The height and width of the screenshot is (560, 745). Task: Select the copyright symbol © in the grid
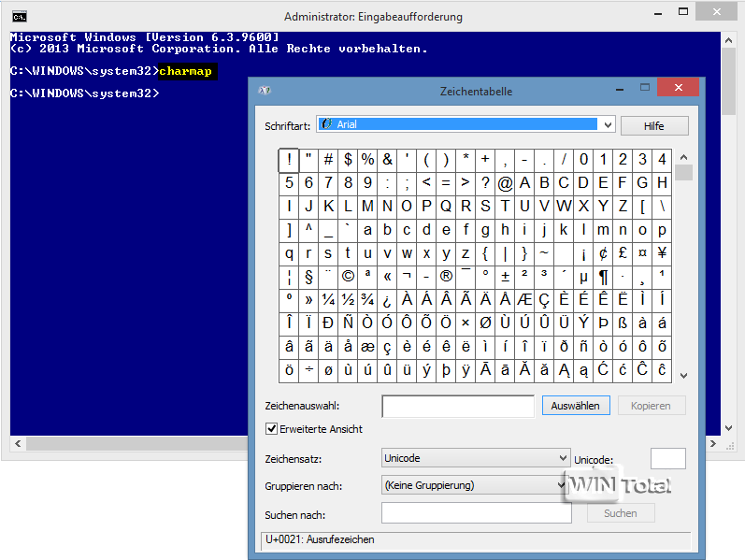pyautogui.click(x=348, y=277)
